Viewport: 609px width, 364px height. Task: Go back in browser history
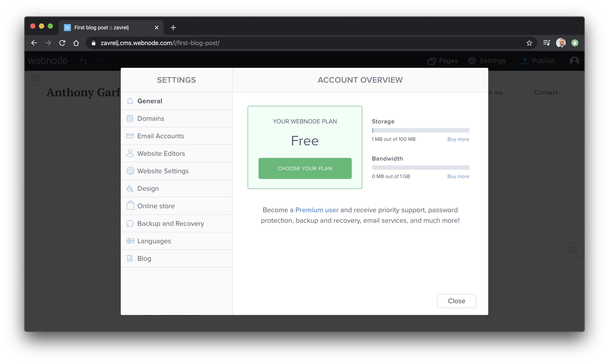[34, 43]
